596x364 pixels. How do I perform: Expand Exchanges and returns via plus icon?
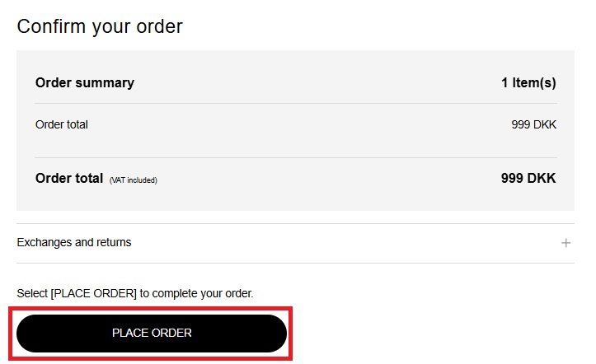click(566, 243)
